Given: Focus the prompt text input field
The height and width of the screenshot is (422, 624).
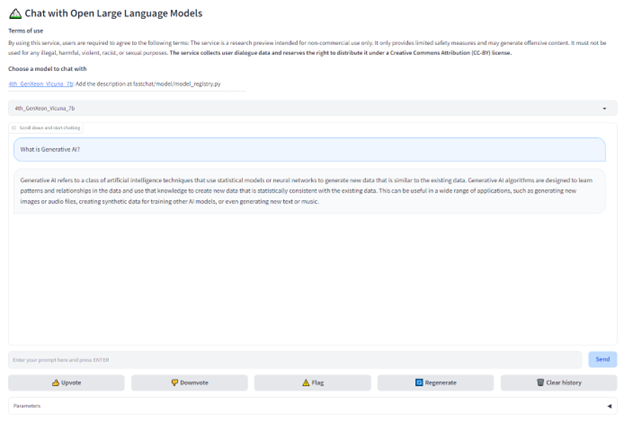Looking at the screenshot, I should [295, 360].
